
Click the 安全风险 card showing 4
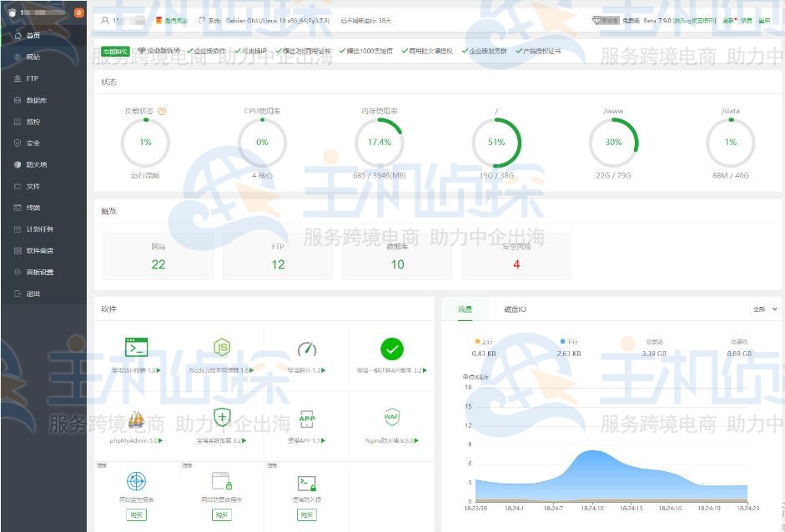click(516, 256)
